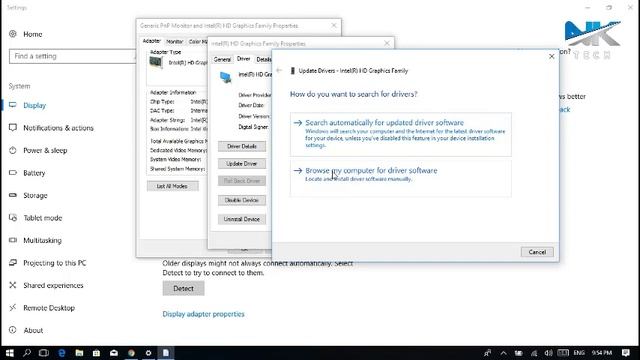The image size is (640, 360).
Task: Click ENG language indicator
Action: point(579,353)
